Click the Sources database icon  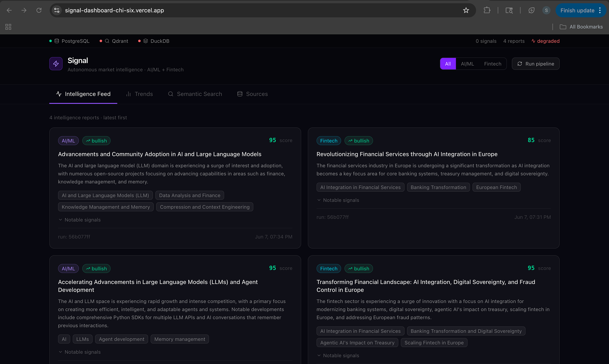pos(240,94)
